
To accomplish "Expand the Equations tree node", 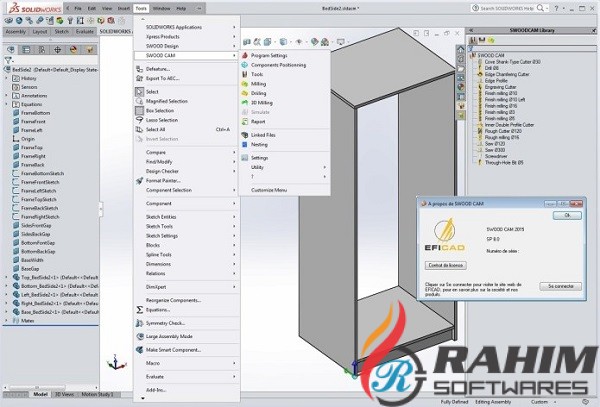I will pos(7,104).
